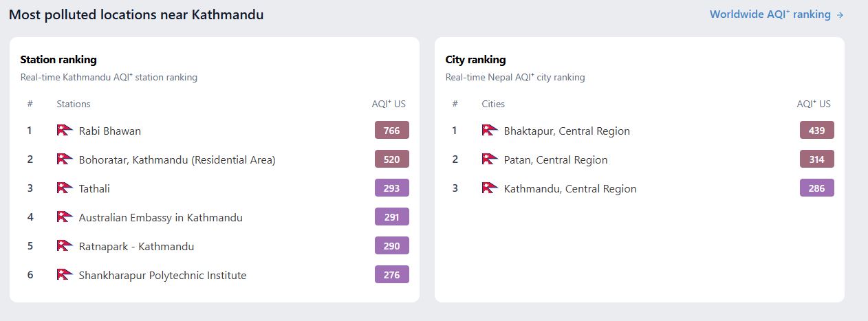Select Bhaktapur, Central Region city
Screen dimensions: 868x321
coord(567,131)
